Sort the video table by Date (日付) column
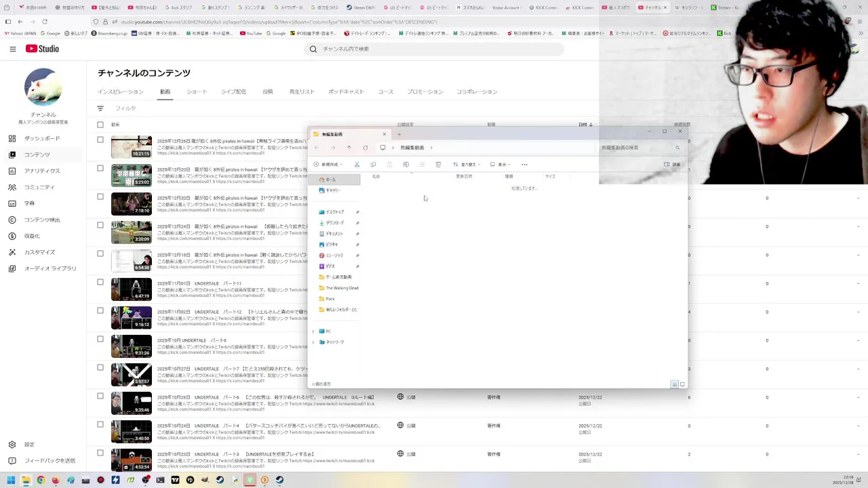The width and height of the screenshot is (868, 488). tap(585, 125)
